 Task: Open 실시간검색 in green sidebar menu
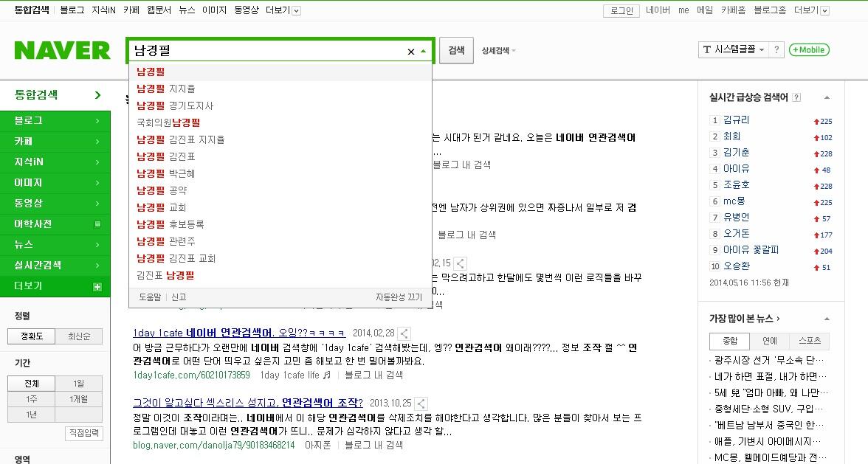(55, 266)
